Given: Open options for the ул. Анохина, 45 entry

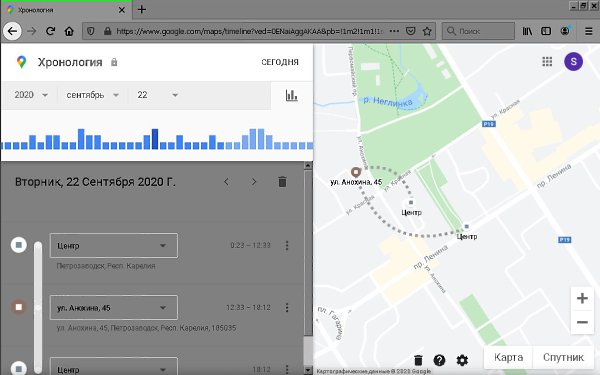Looking at the screenshot, I should (x=287, y=307).
